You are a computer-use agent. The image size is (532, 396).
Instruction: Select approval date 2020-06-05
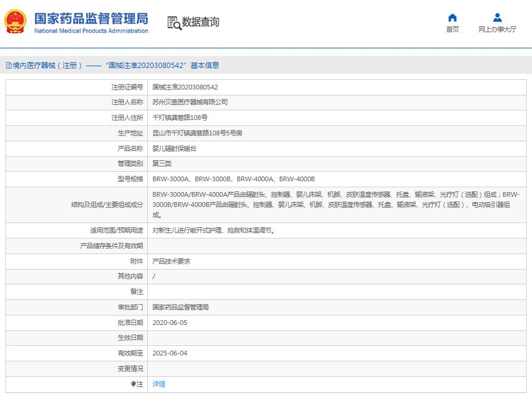pyautogui.click(x=170, y=323)
